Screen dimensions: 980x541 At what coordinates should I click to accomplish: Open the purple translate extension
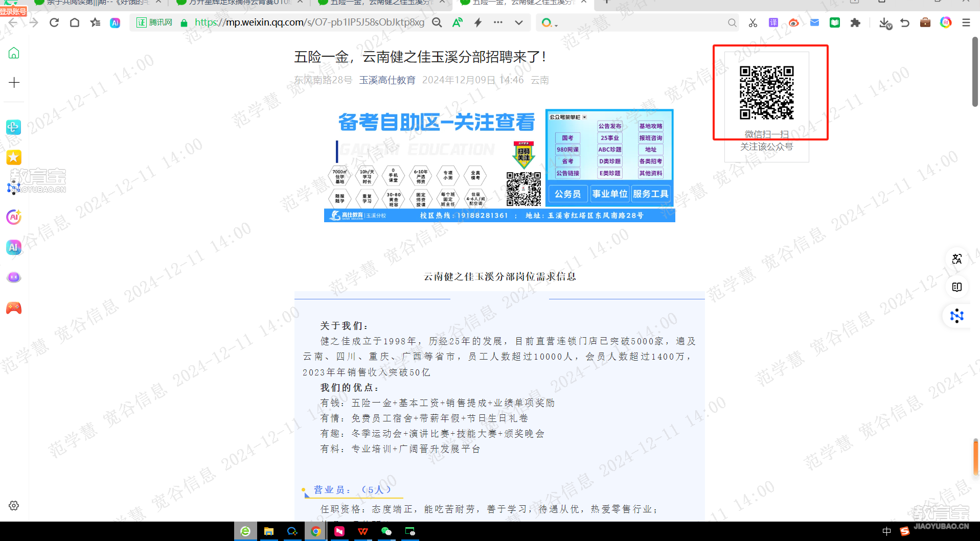[773, 22]
